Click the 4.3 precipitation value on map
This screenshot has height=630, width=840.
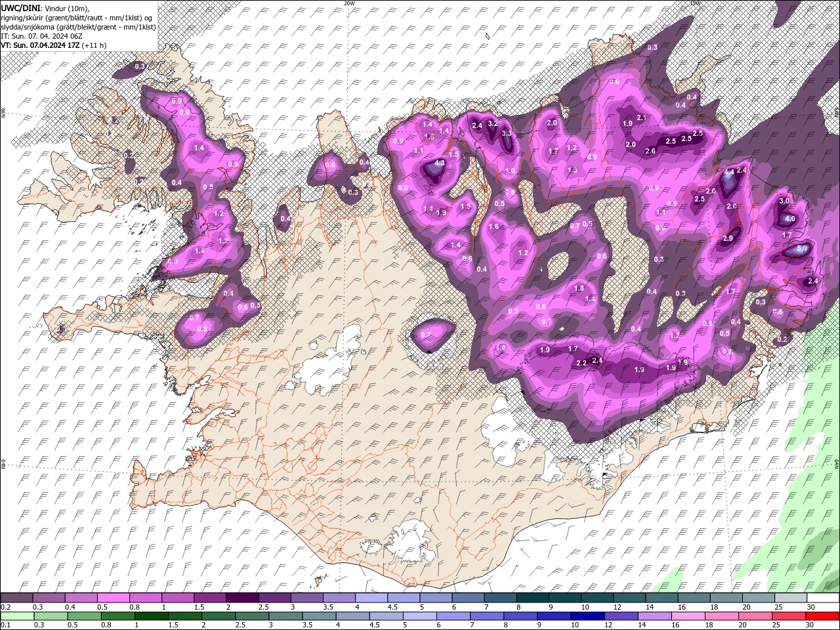[440, 163]
